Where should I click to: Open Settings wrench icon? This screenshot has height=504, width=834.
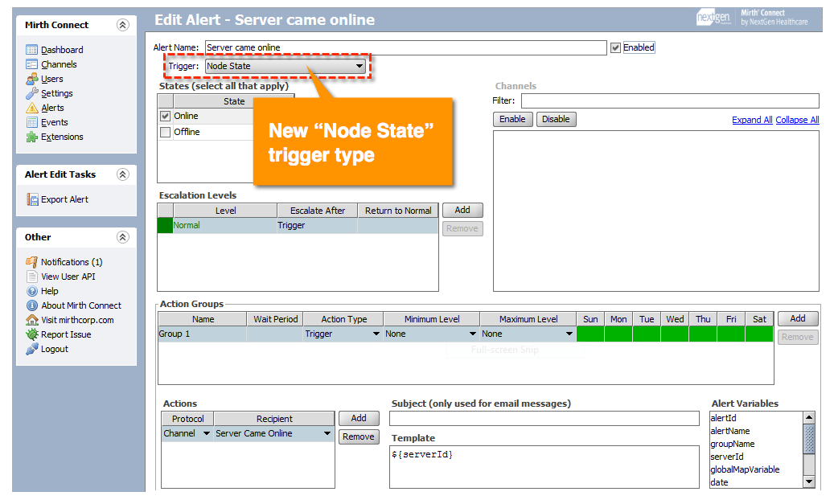pos(32,93)
